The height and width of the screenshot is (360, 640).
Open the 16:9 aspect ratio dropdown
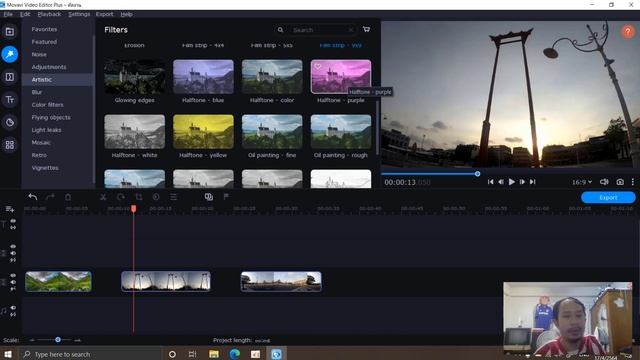582,182
